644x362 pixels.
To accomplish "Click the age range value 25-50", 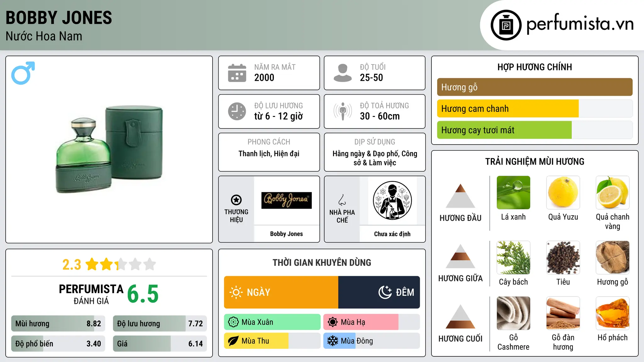I will (371, 78).
